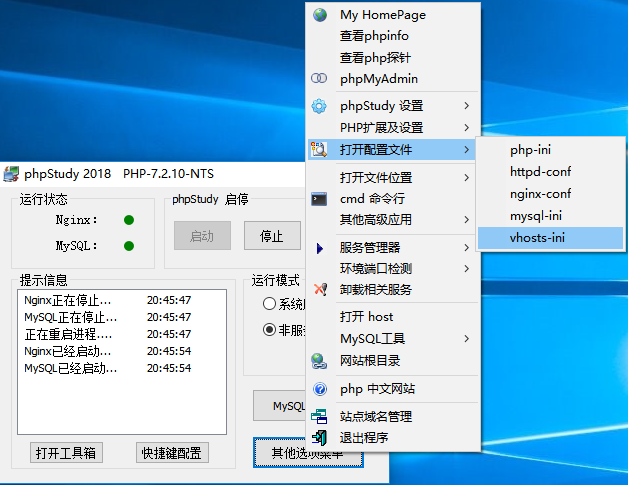Click the MySQL manager button
The height and width of the screenshot is (485, 628).
(280, 406)
